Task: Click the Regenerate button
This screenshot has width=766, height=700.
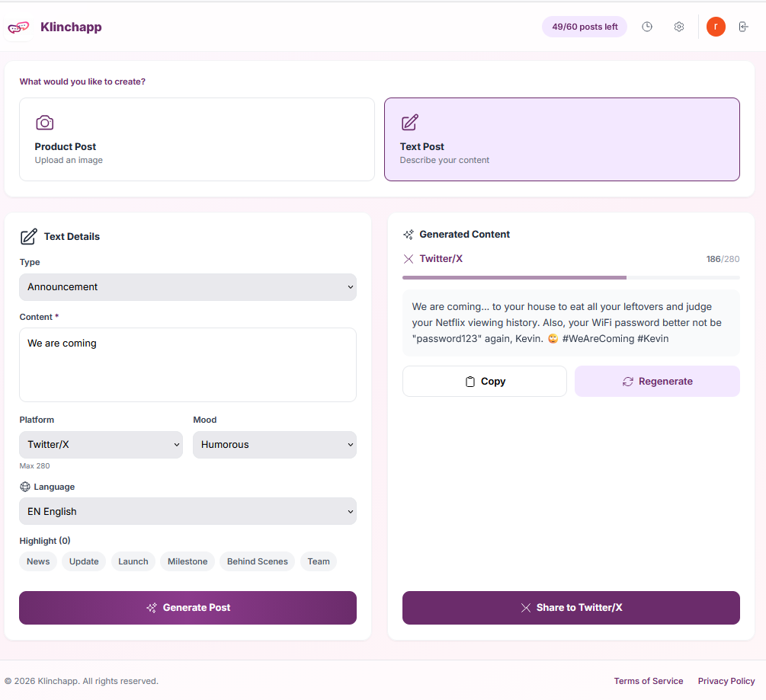Action: point(656,381)
